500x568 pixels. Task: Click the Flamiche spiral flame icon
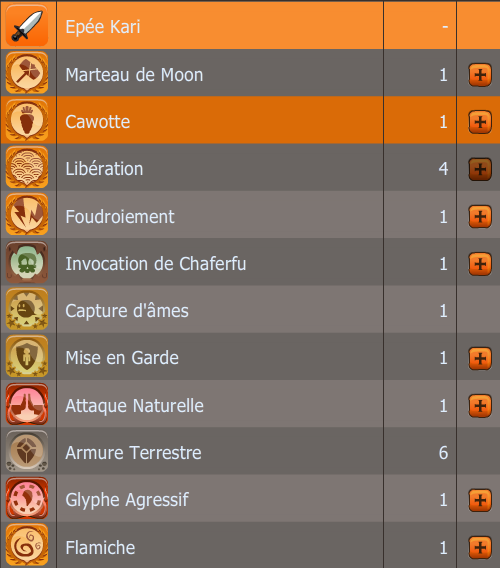(27, 545)
